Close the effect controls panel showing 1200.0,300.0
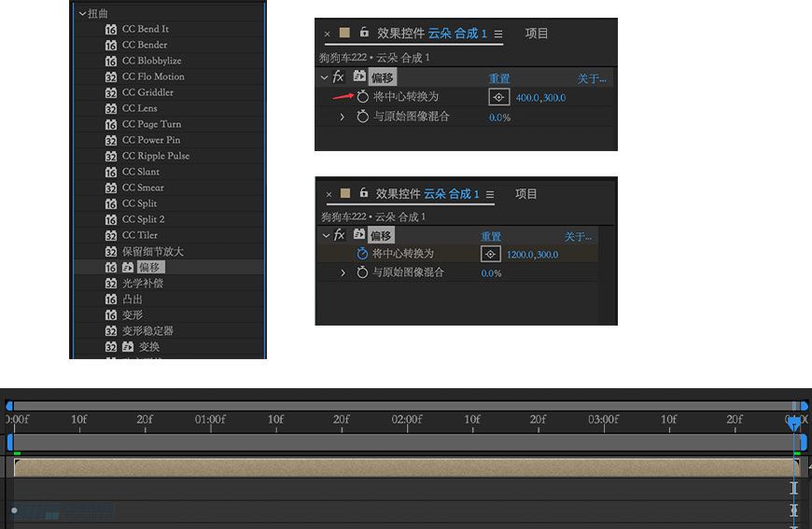The height and width of the screenshot is (529, 812). pos(329,195)
